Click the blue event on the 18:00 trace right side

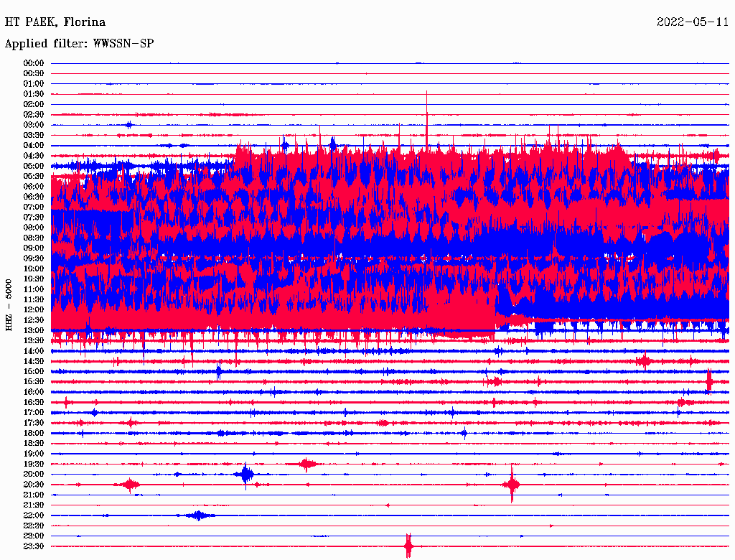(x=464, y=434)
